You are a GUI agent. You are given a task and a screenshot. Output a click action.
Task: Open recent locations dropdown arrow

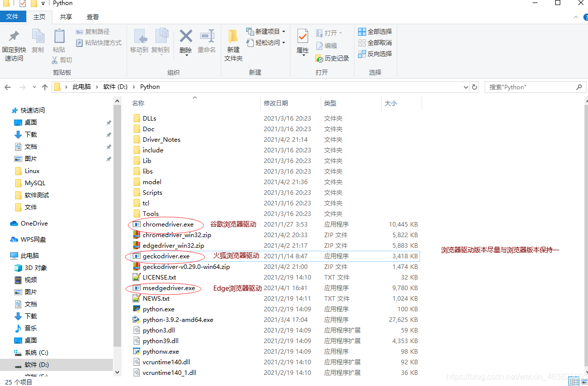point(34,87)
